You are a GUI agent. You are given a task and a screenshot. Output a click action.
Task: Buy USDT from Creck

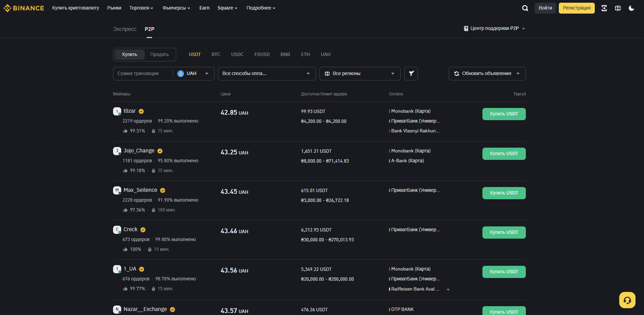coord(504,233)
